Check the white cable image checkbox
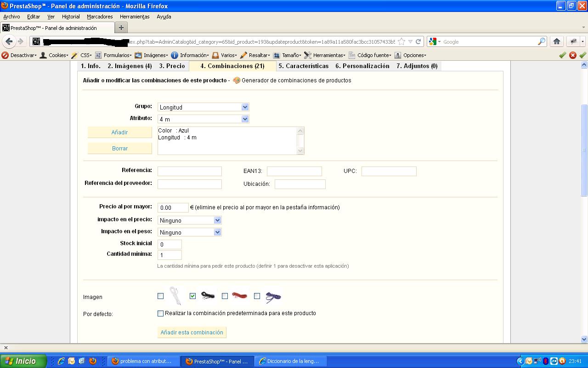Viewport: 588px width, 368px height. [x=160, y=296]
